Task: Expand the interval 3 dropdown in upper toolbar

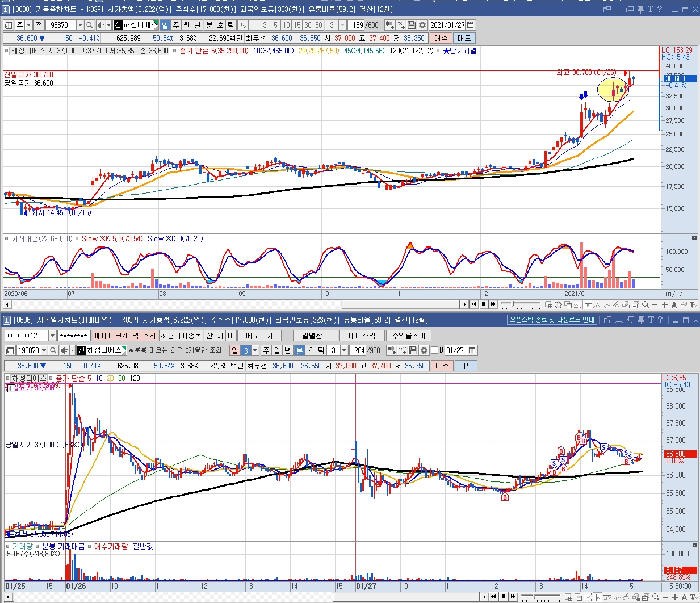Action: coord(342,25)
